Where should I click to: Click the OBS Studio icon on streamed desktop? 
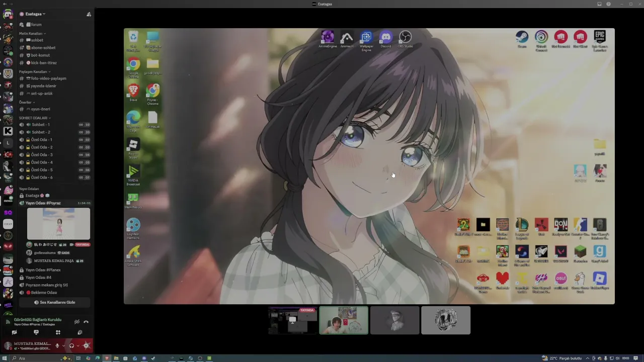406,39
